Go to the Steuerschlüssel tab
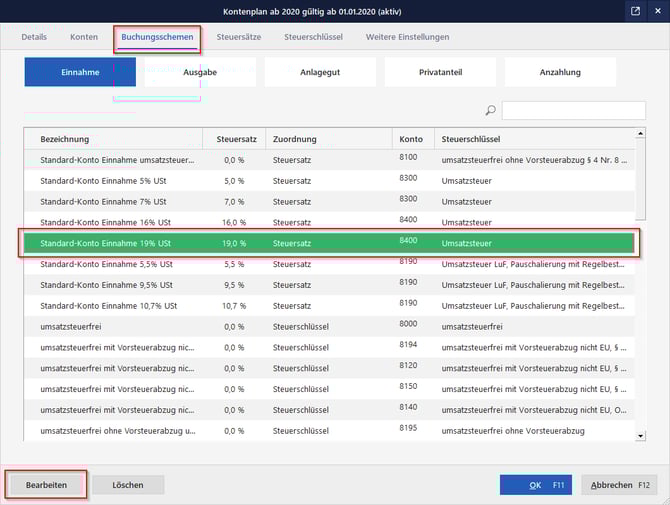670x505 pixels. (x=313, y=37)
